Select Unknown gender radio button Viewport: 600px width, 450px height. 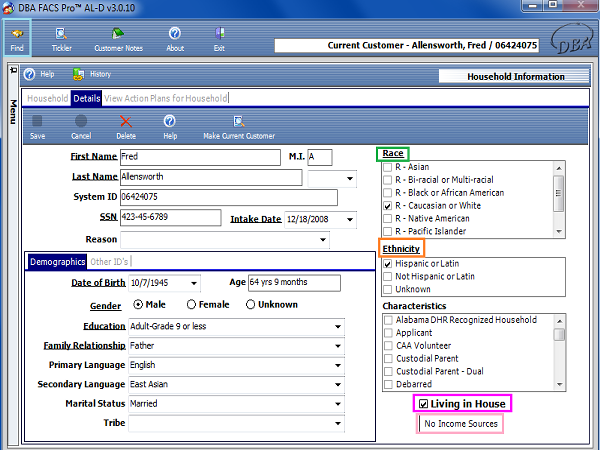[x=250, y=305]
